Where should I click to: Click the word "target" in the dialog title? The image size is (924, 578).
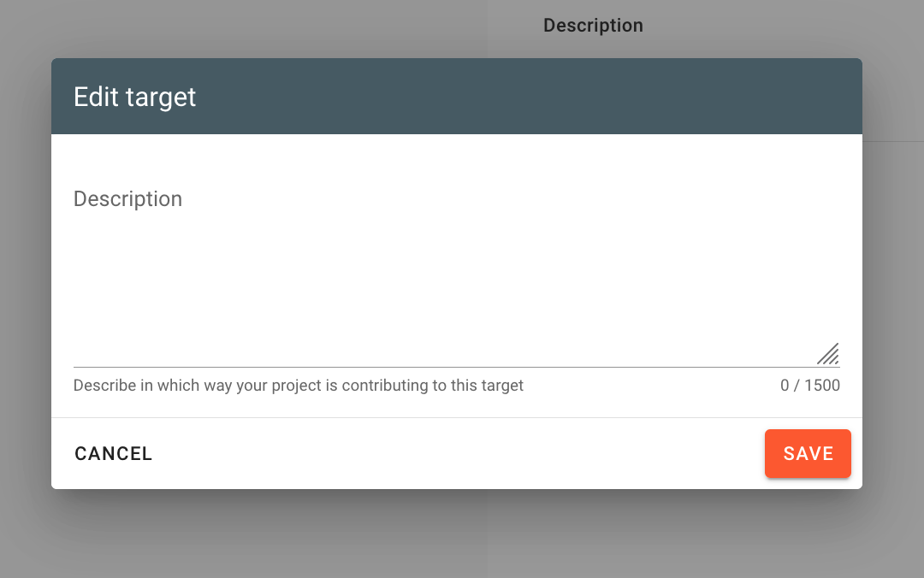[161, 97]
